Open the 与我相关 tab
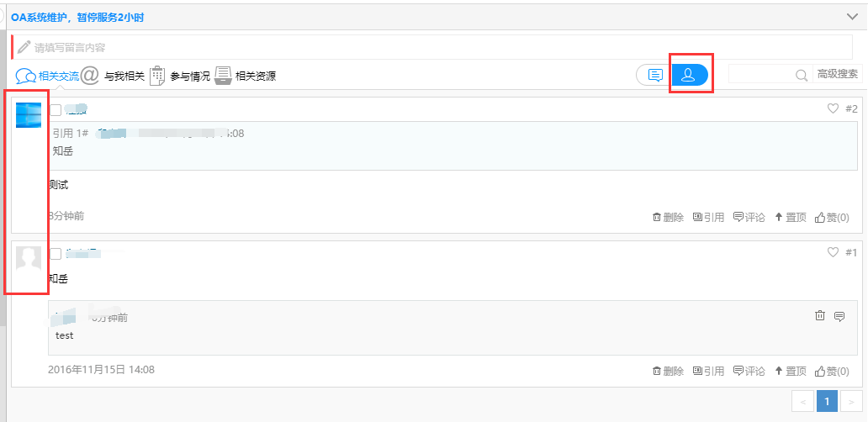The height and width of the screenshot is (422, 868). 114,76
